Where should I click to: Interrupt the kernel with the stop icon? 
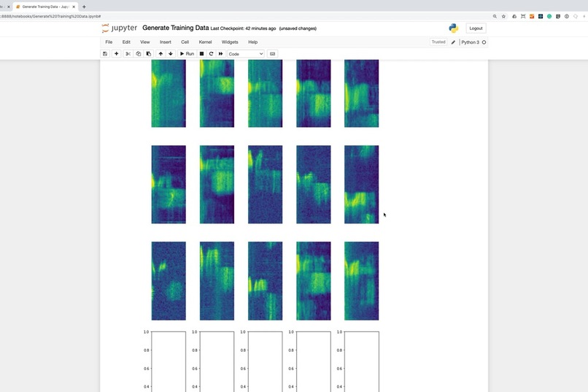(x=201, y=53)
